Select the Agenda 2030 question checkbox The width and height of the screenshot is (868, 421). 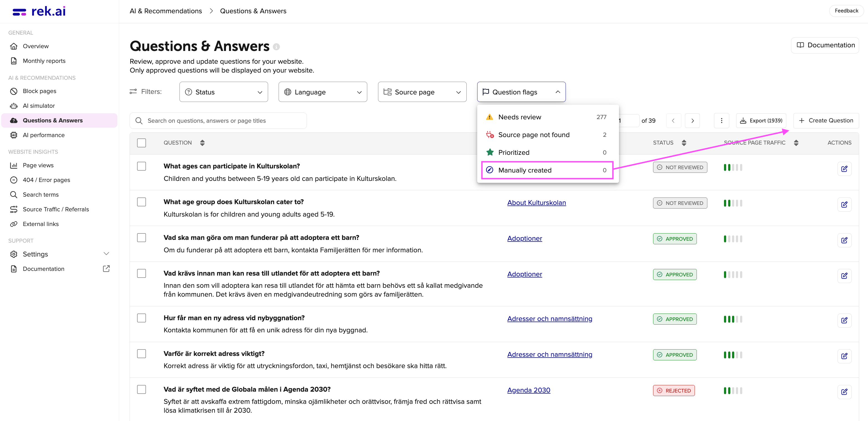(x=142, y=389)
